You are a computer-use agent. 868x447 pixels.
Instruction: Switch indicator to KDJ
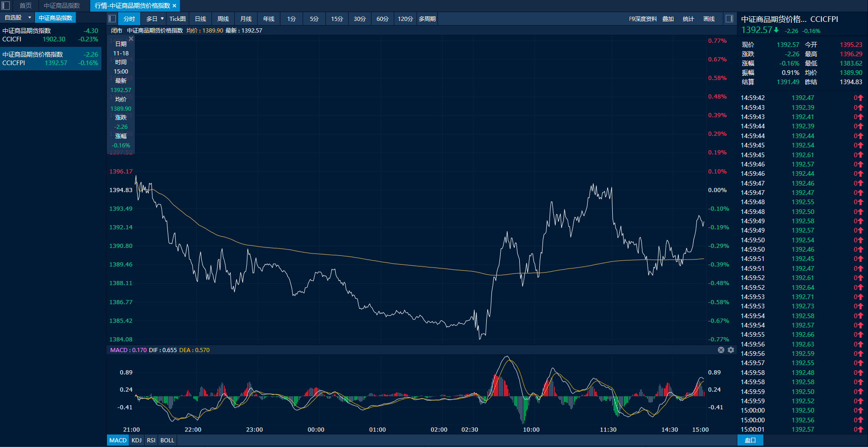click(136, 440)
